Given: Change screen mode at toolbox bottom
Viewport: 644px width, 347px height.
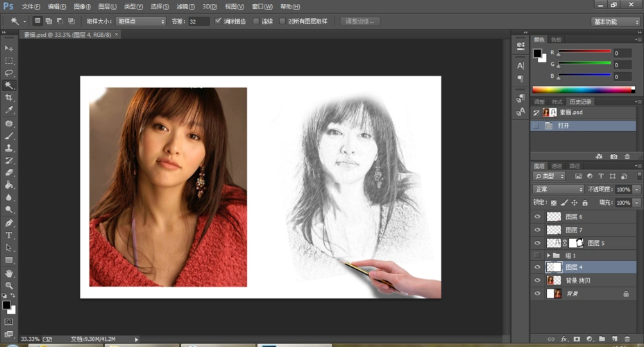Looking at the screenshot, I should click(x=8, y=334).
